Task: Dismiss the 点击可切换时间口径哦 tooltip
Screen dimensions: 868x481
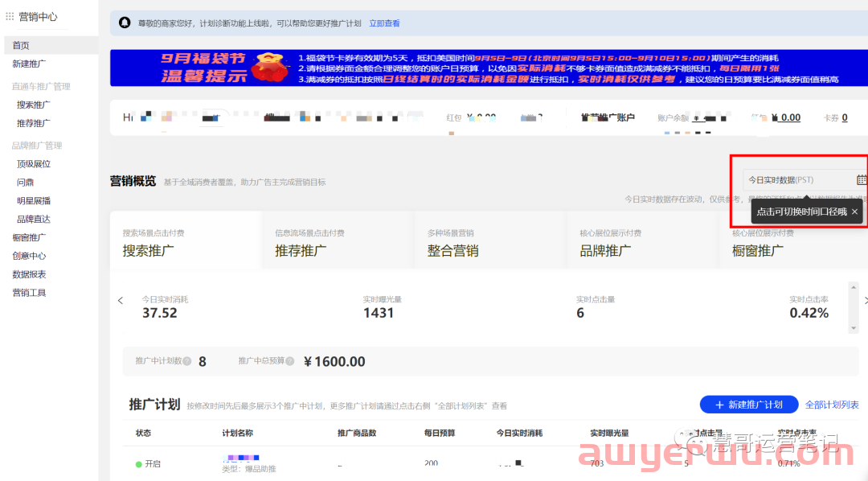Action: 854,211
